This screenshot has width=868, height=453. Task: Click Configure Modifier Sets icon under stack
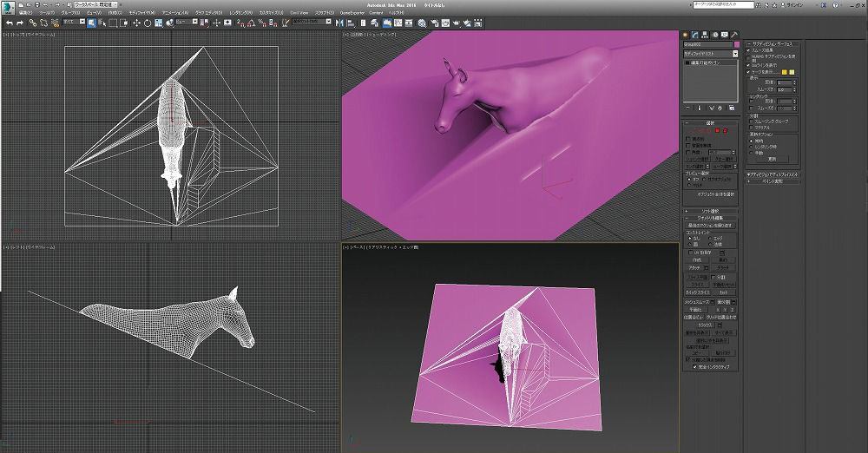732,108
